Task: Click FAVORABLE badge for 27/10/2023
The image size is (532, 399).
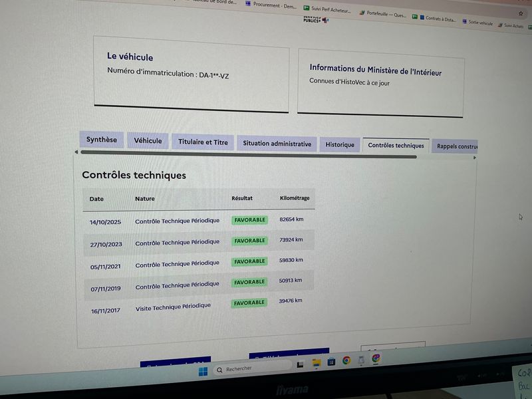Action: click(249, 241)
